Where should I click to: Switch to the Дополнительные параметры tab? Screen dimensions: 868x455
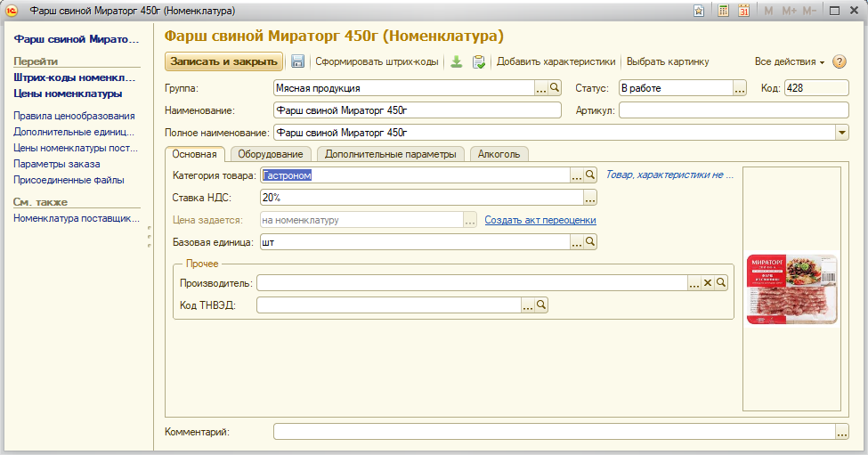tap(391, 154)
